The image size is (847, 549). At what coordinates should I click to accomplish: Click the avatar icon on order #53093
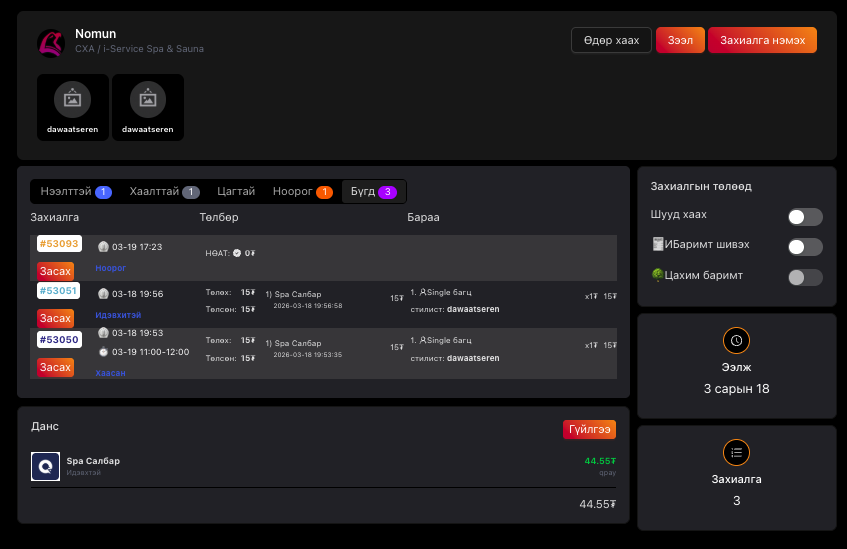(x=103, y=247)
